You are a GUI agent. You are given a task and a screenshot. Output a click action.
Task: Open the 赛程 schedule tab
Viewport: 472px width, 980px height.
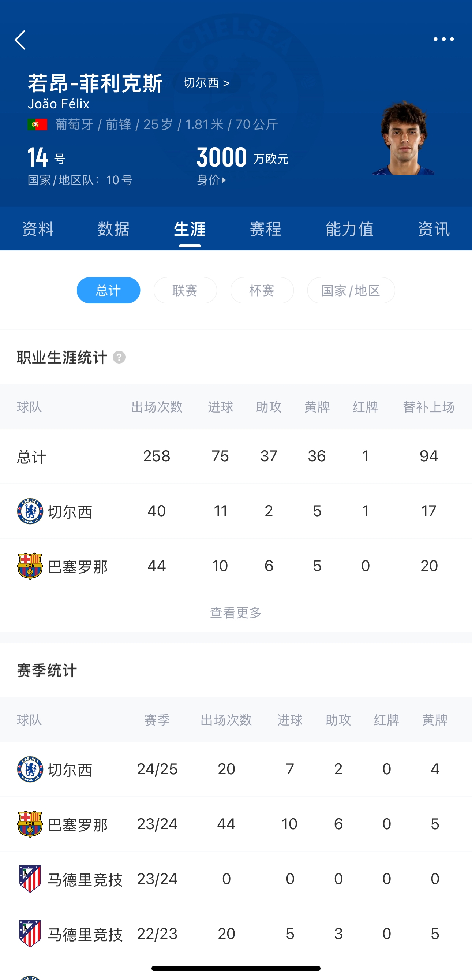(x=266, y=229)
